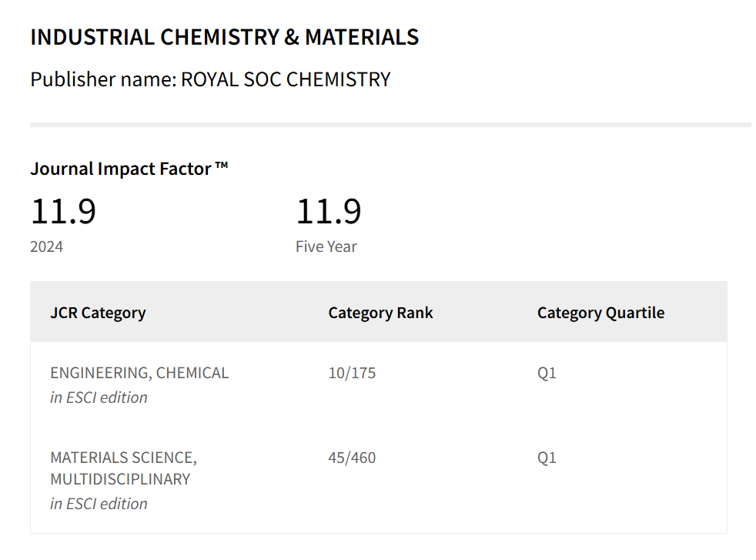Click ESCI edition note under Engineering, Chemical

tap(99, 397)
